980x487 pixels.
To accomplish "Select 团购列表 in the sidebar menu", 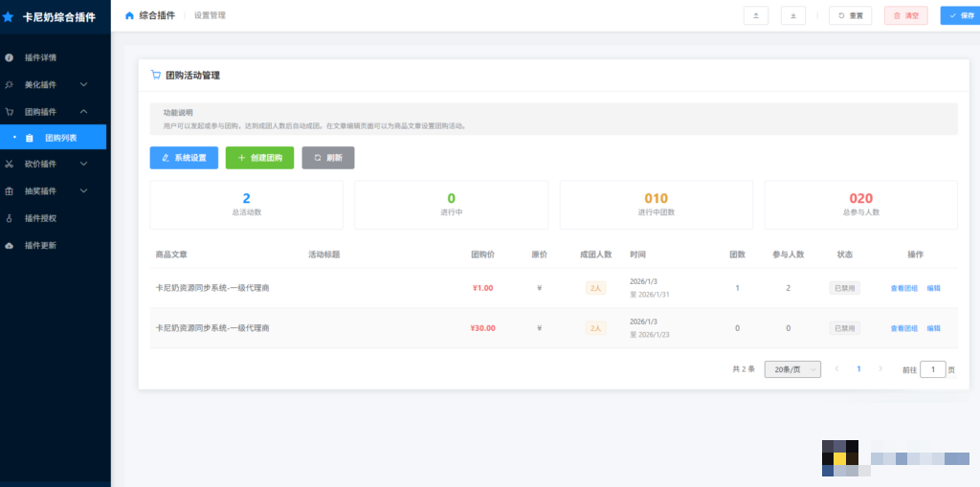I will pyautogui.click(x=61, y=138).
